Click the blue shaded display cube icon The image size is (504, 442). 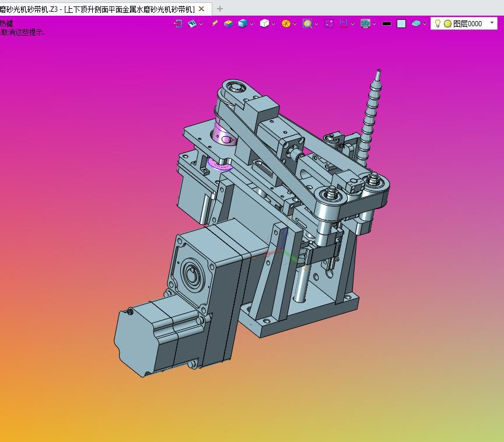243,23
